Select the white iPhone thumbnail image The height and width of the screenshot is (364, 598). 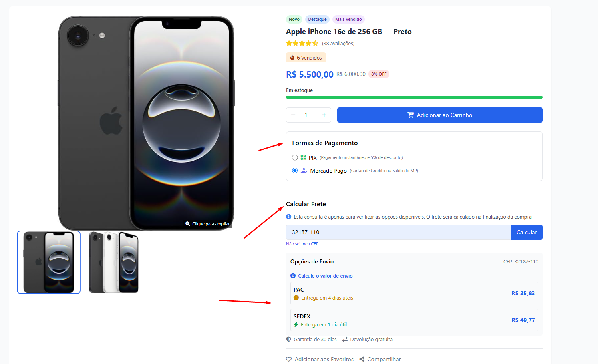[x=113, y=262]
